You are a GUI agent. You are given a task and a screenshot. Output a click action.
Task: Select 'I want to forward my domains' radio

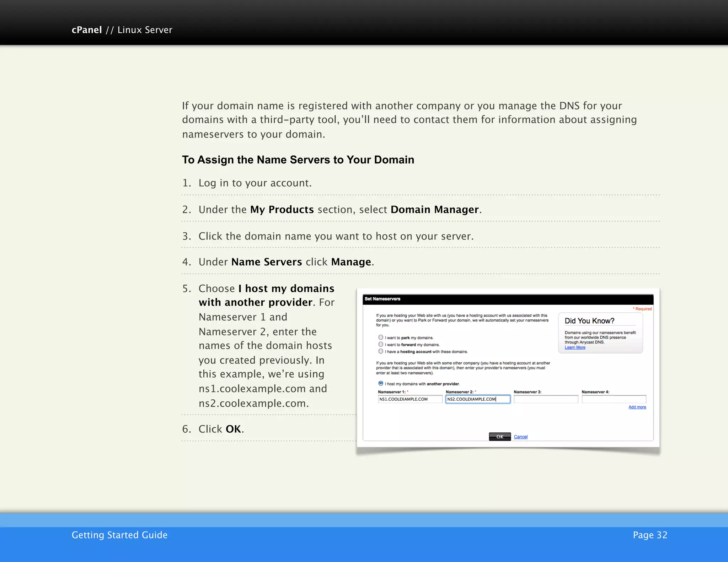381,344
